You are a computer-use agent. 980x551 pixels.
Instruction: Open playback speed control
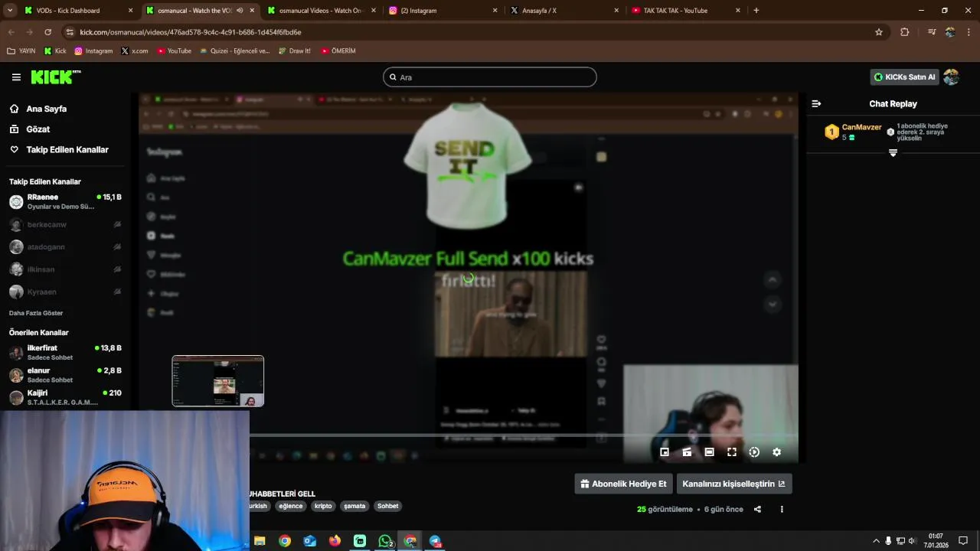[754, 452]
